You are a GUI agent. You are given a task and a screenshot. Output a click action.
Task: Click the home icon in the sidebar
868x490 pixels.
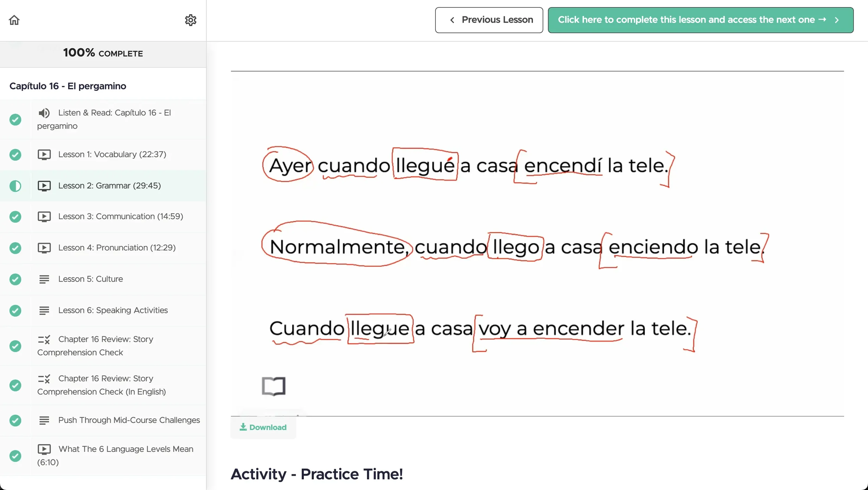pyautogui.click(x=14, y=20)
